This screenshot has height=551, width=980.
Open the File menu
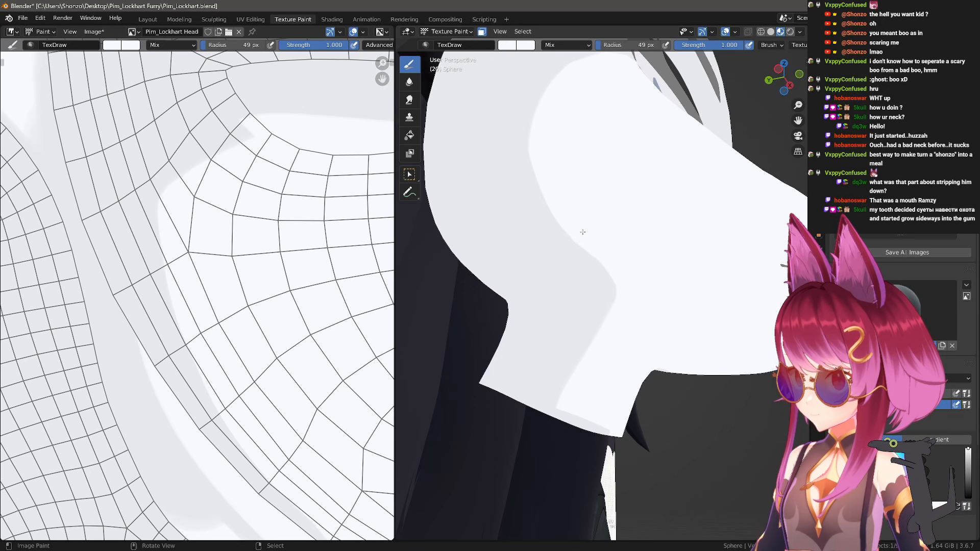click(23, 18)
